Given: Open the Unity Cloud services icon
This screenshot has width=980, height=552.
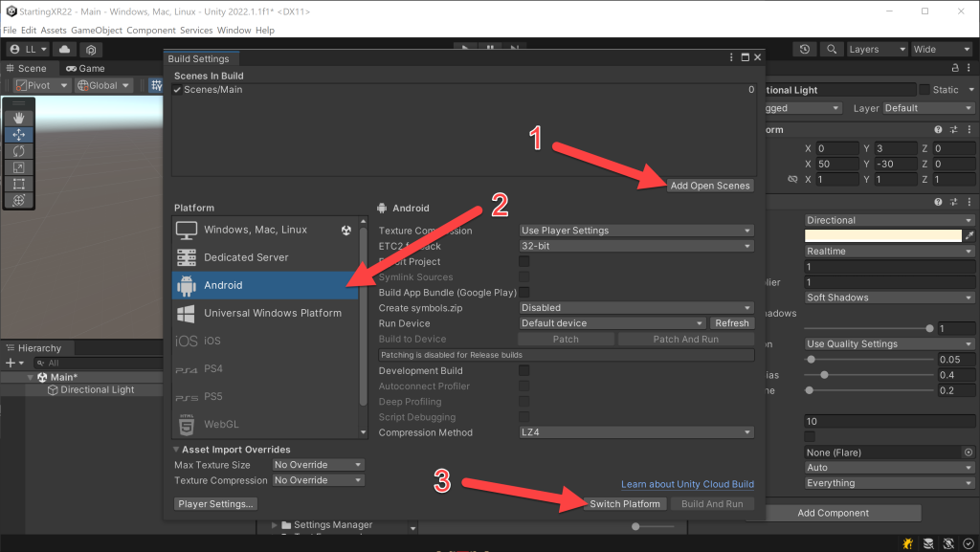Looking at the screenshot, I should 64,50.
